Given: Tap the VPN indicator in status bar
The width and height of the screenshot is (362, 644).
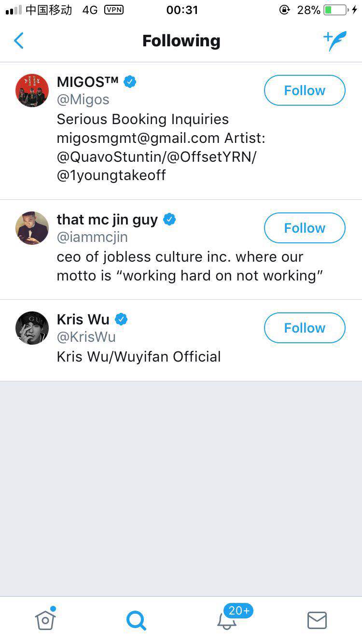Looking at the screenshot, I should click(114, 10).
